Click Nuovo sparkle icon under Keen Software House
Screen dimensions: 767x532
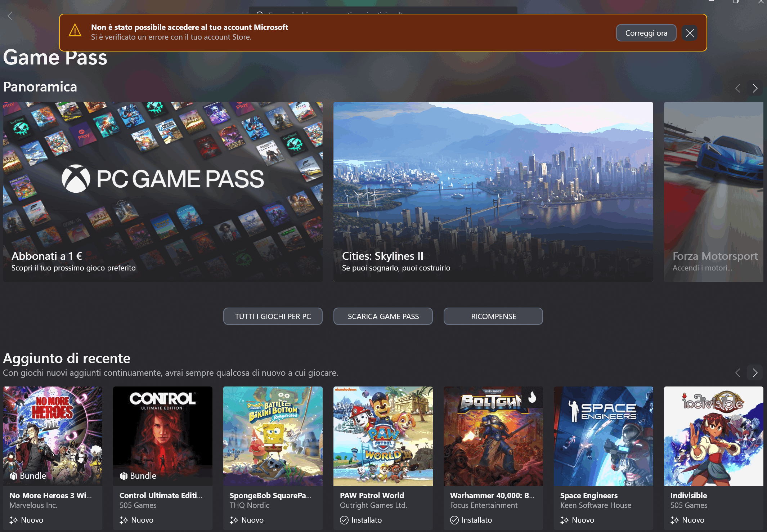click(565, 520)
